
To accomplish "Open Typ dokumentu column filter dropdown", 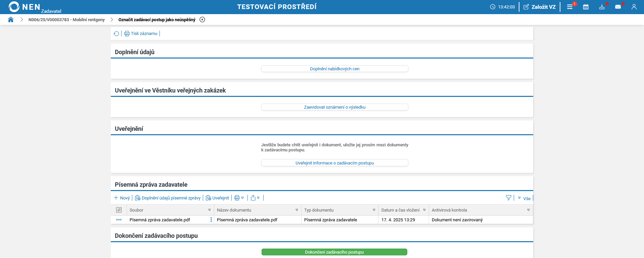I will click(x=374, y=210).
